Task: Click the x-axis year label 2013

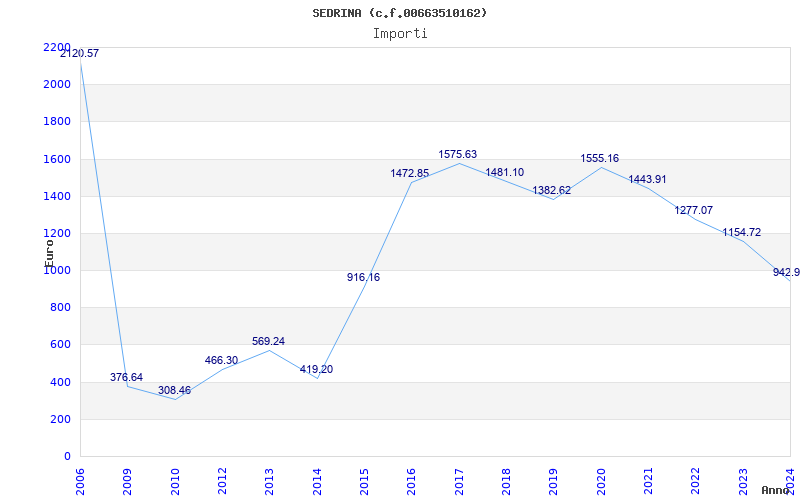Action: (269, 482)
